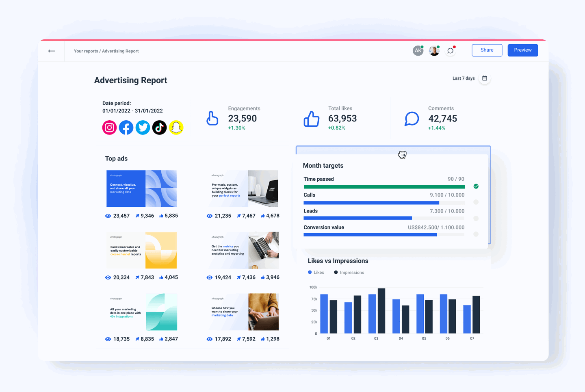Open the Last 7 days date range selector

463,78
